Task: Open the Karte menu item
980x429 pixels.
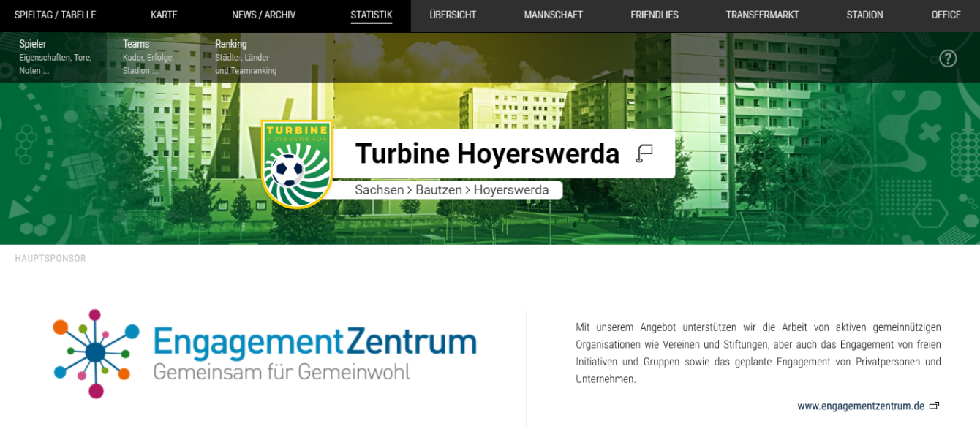Action: tap(164, 15)
